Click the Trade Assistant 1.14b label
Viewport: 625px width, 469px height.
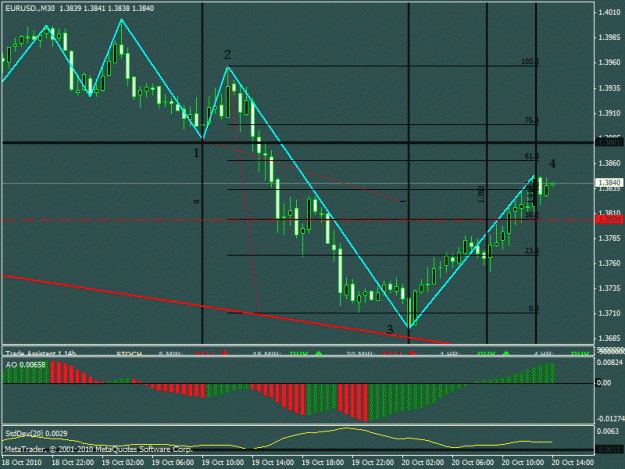click(x=41, y=353)
